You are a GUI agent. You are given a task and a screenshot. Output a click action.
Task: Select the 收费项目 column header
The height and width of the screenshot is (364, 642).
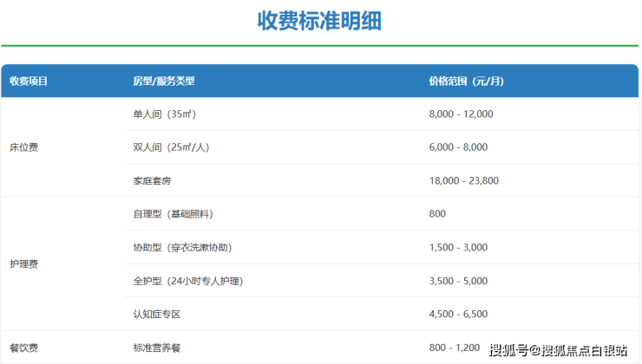pos(29,81)
